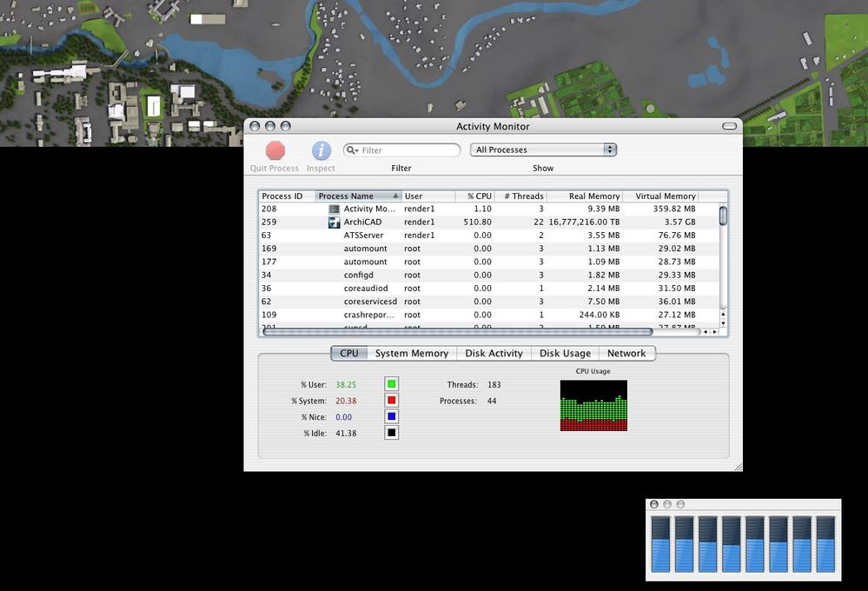Screen dimensions: 868x591
Task: Open the All Processes Show dropdown
Action: tap(543, 149)
